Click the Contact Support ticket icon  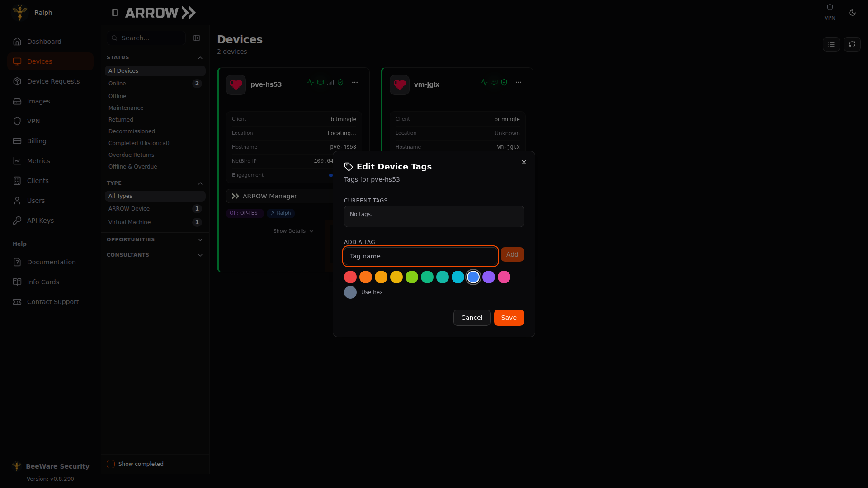(x=17, y=302)
